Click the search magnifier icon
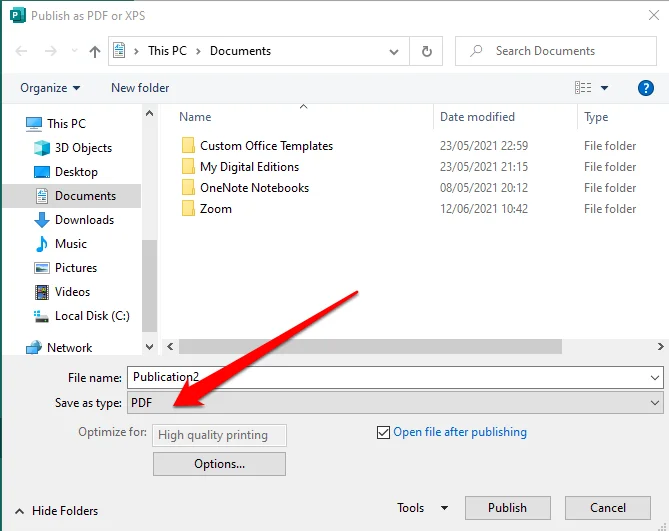Viewport: 669px width, 531px height. (476, 51)
